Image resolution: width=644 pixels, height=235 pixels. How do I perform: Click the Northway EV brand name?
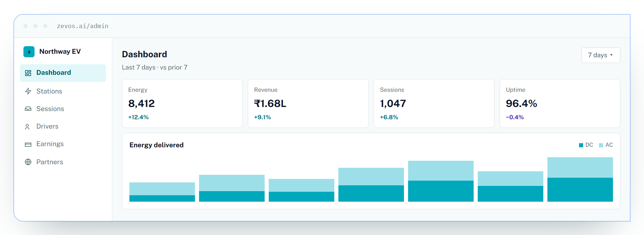60,52
